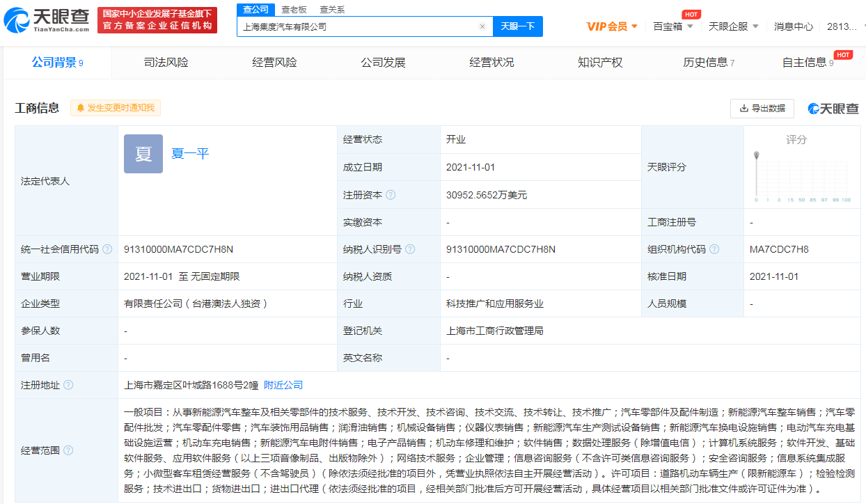The height and width of the screenshot is (504, 866).
Task: Click the help icon beside 经营范围
Action: [68, 450]
